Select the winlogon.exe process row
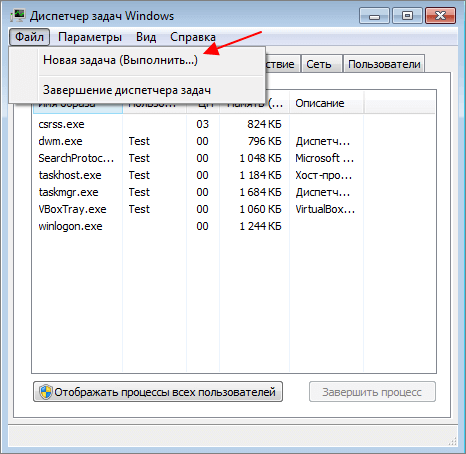 (x=233, y=226)
